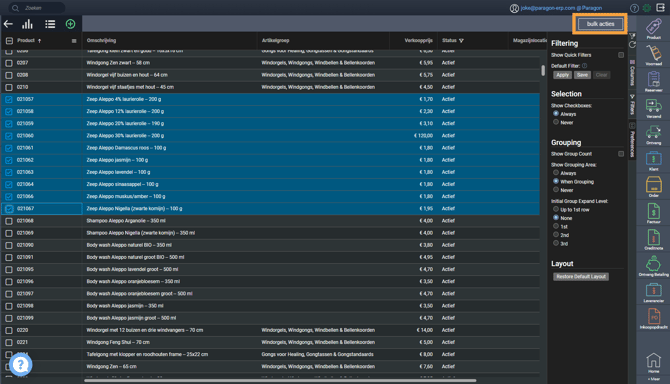Select Up to 1st row expand level
The image size is (670, 384).
[556, 209]
